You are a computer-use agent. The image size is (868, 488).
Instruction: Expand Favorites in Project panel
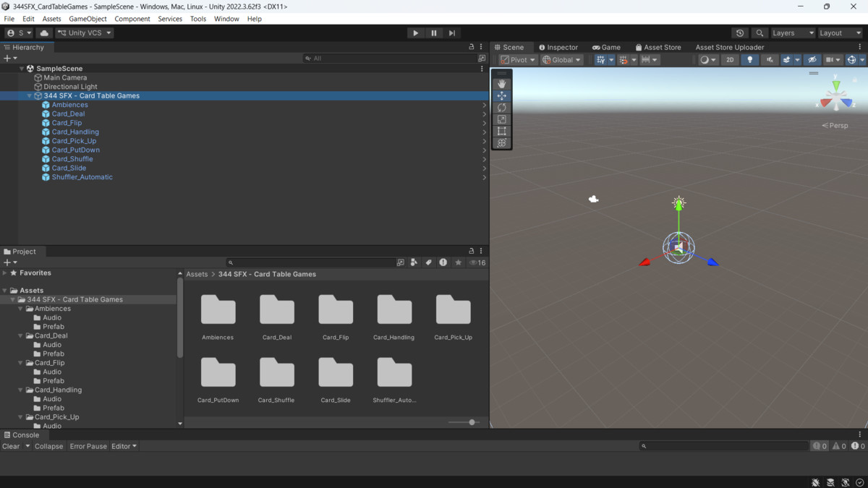pos(5,273)
